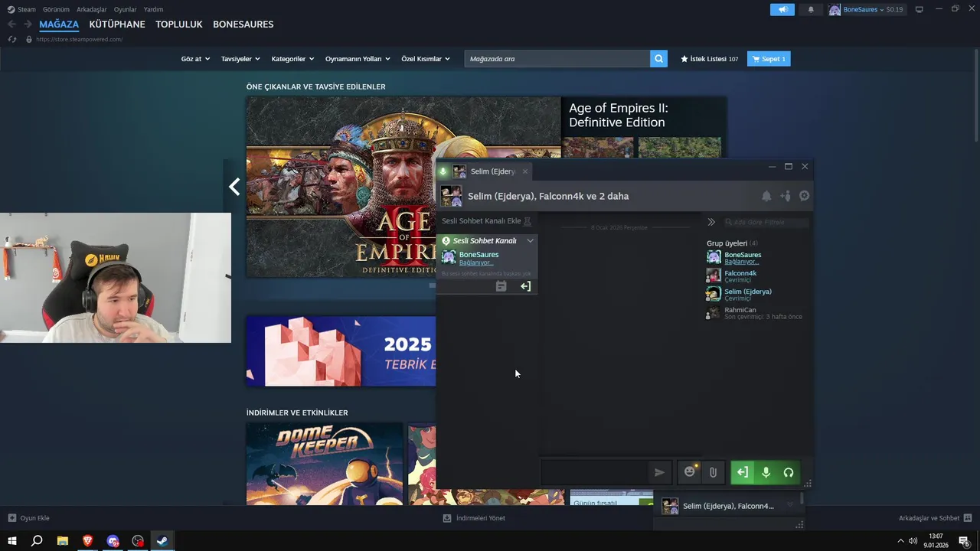
Task: Click in the Mağazada ara search field
Action: coord(557,59)
